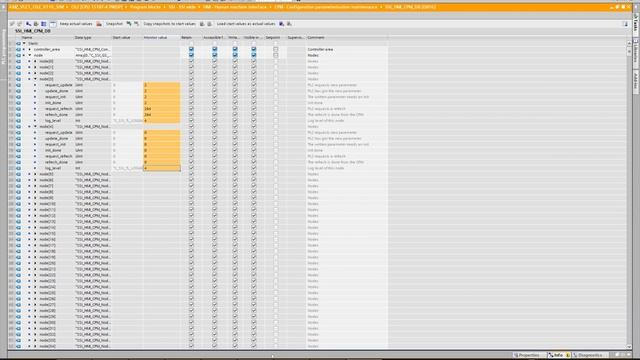Click last toolbar icon after 'Load start values as actual values'
Image resolution: width=640 pixels, height=360 pixels.
tap(289, 24)
